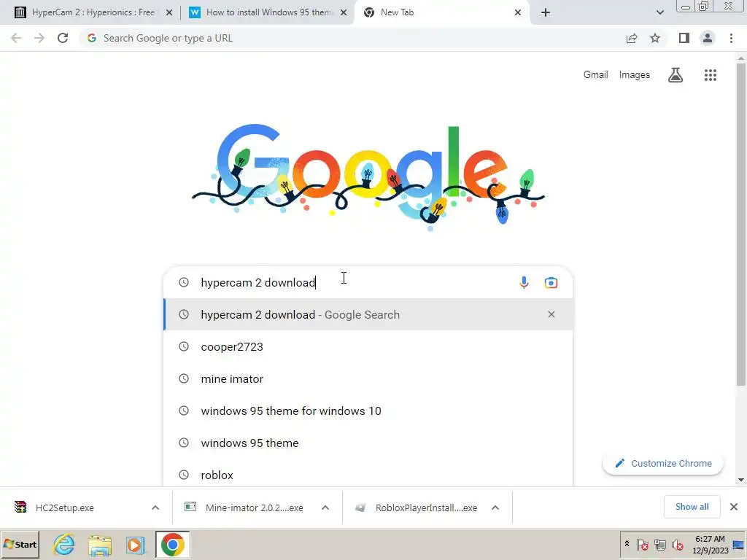Click the Chrome taskbar icon

172,544
